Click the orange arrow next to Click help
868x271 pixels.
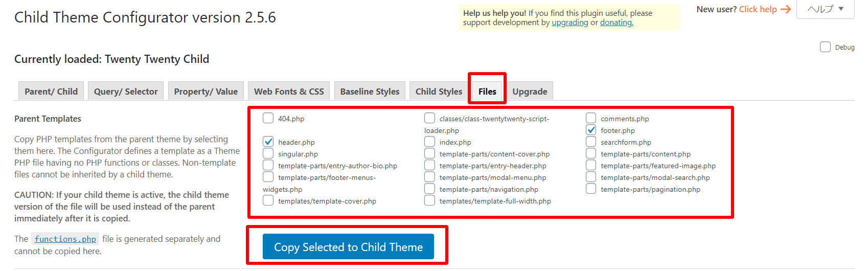coord(786,9)
